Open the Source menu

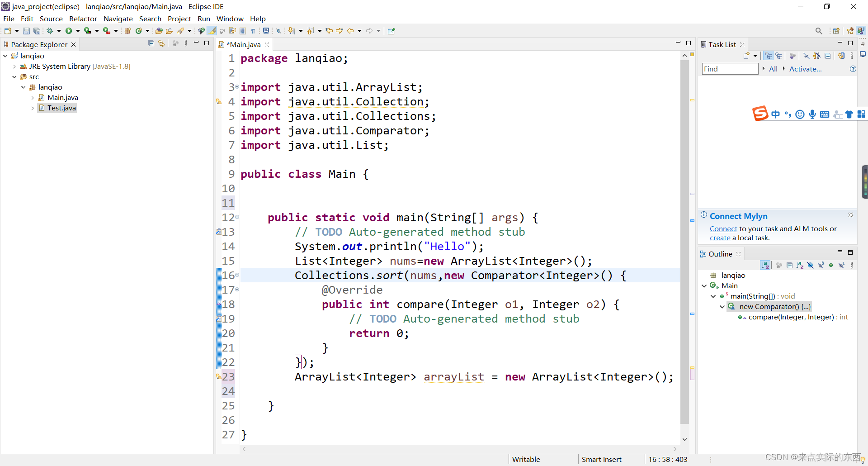[x=51, y=19]
